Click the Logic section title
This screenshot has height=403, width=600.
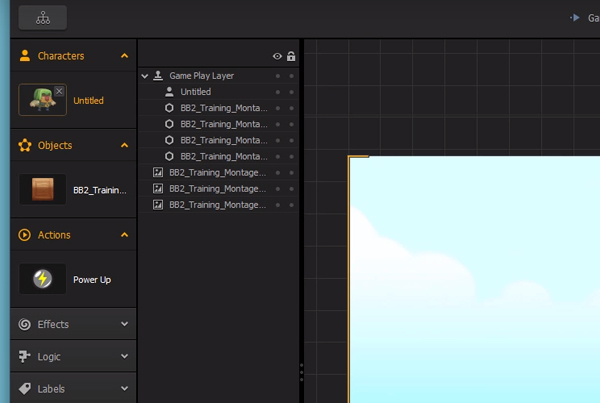49,357
